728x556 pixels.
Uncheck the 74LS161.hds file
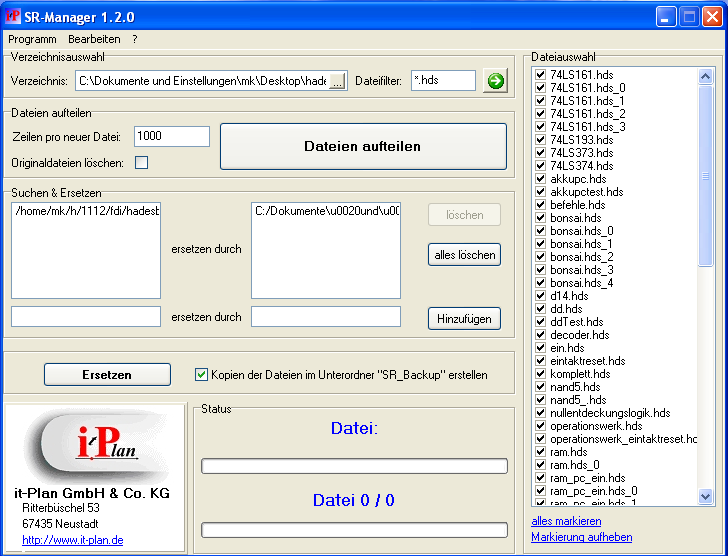pos(540,75)
